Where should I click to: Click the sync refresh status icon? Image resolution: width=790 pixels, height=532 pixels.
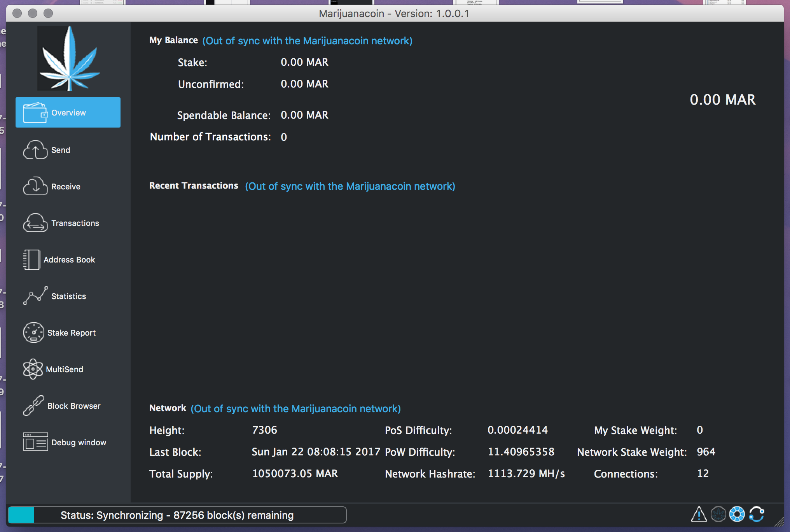coord(756,514)
